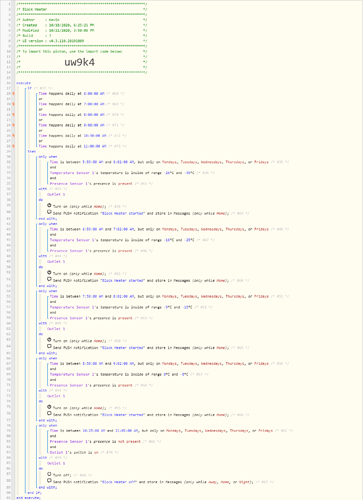Click Outlet 1 device on line 37
The image size is (364, 500).
pos(56,194)
